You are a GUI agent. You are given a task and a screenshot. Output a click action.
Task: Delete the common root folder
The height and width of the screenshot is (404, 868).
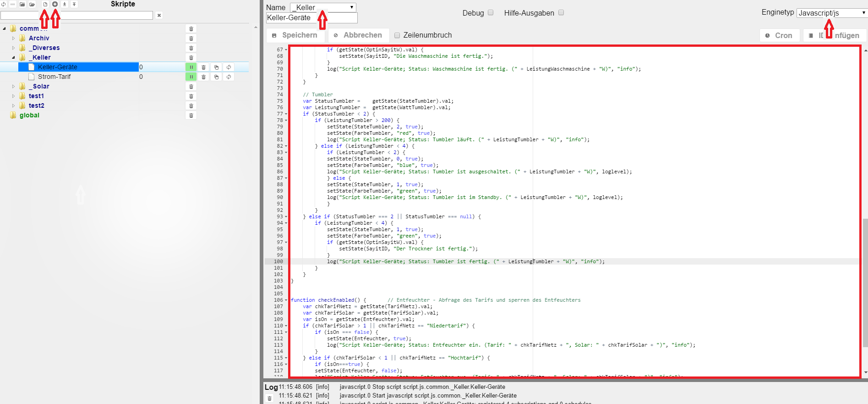(x=191, y=29)
